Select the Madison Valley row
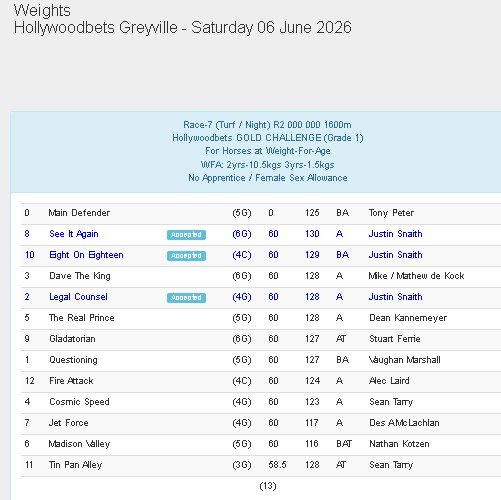This screenshot has width=501, height=500. [261, 445]
